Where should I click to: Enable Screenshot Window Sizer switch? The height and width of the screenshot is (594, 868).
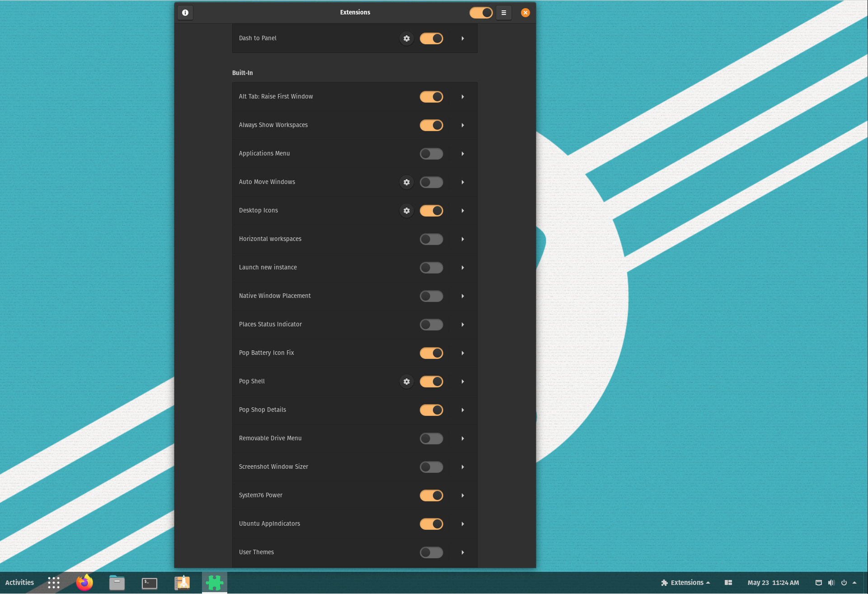pyautogui.click(x=432, y=467)
